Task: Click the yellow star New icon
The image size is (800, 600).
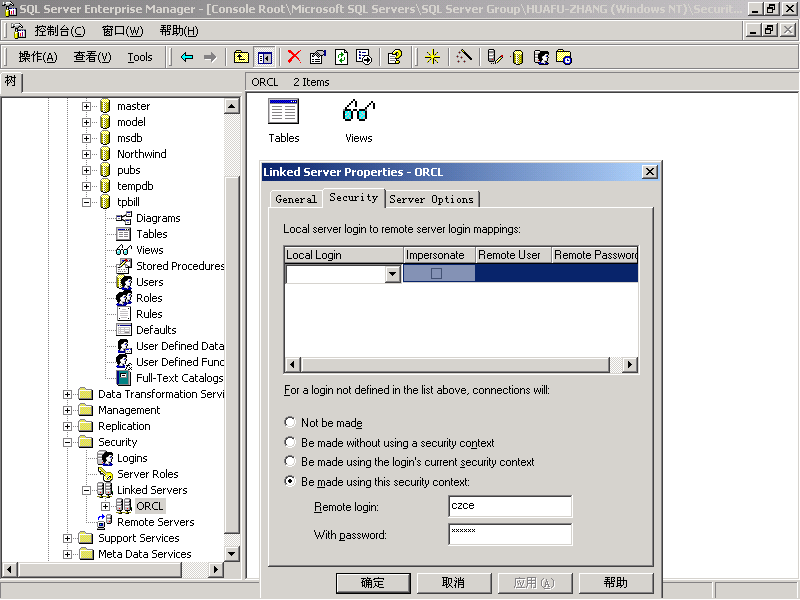Action: [432, 57]
